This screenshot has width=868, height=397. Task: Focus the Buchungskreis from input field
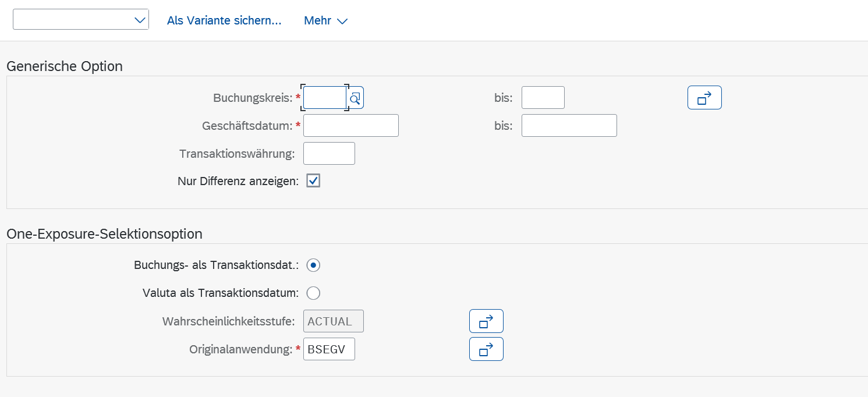(324, 98)
